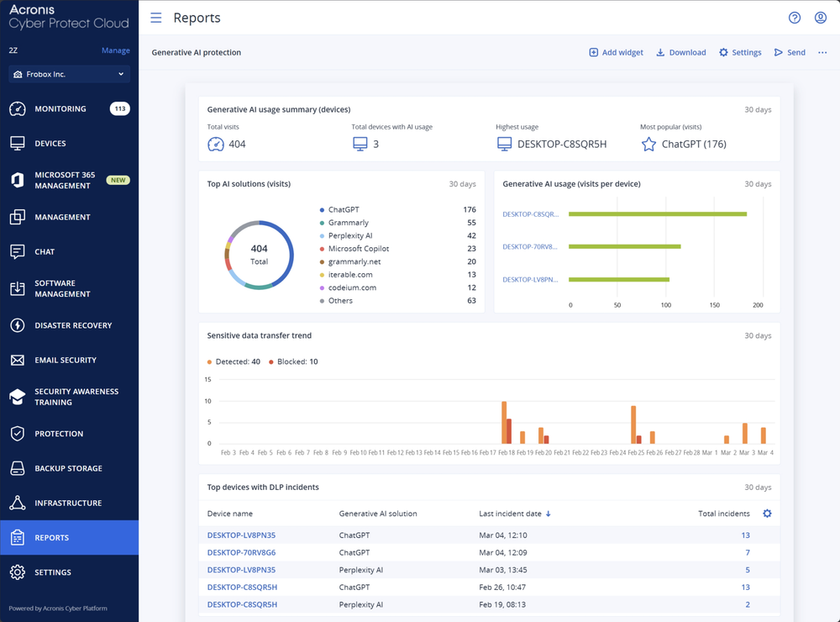840x622 pixels.
Task: Click the Manage link above the company selector
Action: 116,50
